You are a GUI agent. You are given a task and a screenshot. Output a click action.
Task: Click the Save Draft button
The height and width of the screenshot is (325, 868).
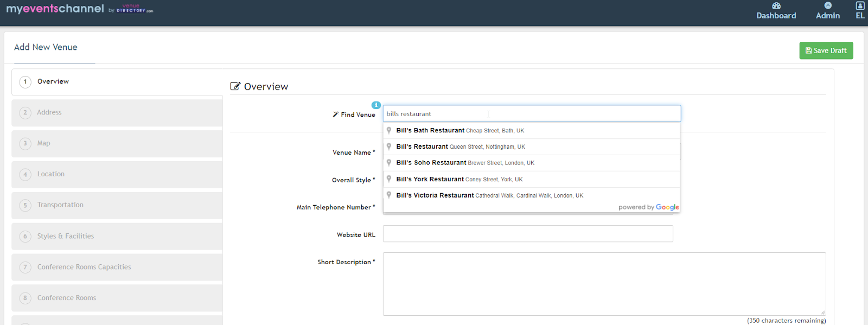(x=826, y=50)
